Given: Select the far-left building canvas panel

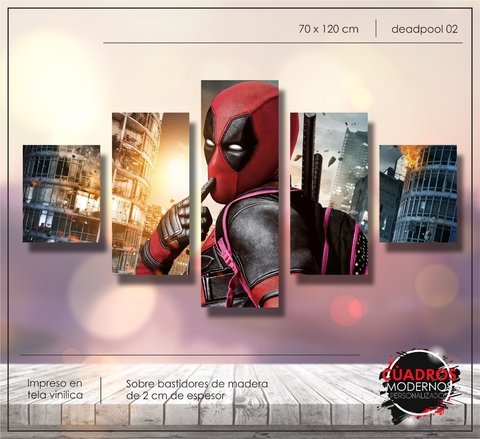Looking at the screenshot, I should click(61, 194).
